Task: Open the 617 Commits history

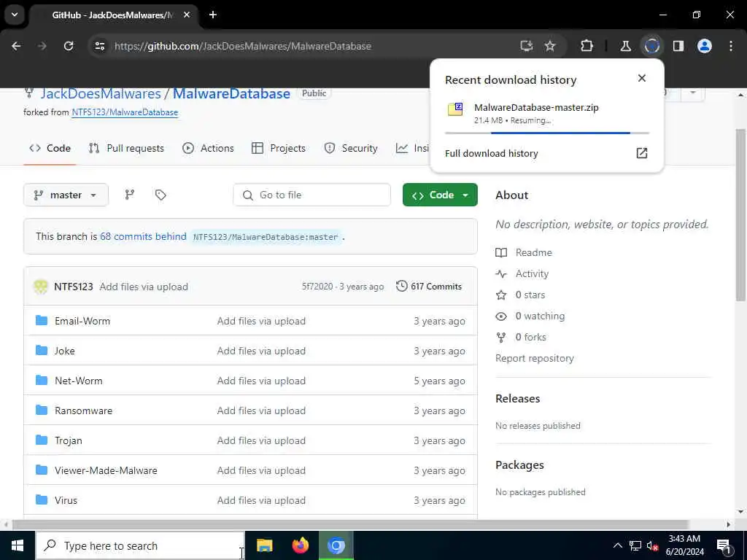Action: point(429,286)
